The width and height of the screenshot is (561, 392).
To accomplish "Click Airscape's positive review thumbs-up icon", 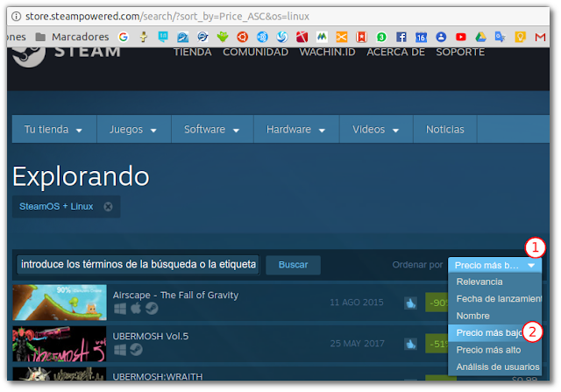I will tap(411, 303).
